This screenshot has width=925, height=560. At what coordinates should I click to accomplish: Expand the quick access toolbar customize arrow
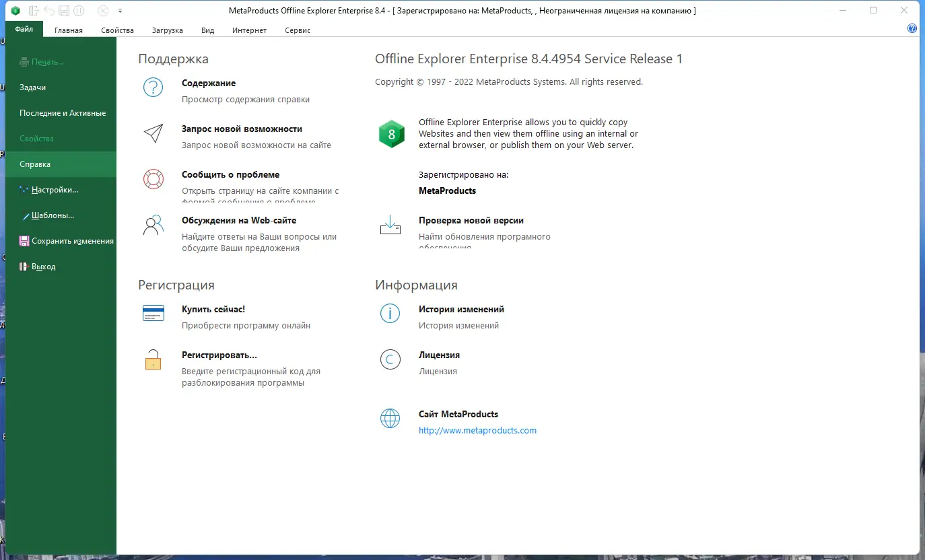click(x=120, y=11)
